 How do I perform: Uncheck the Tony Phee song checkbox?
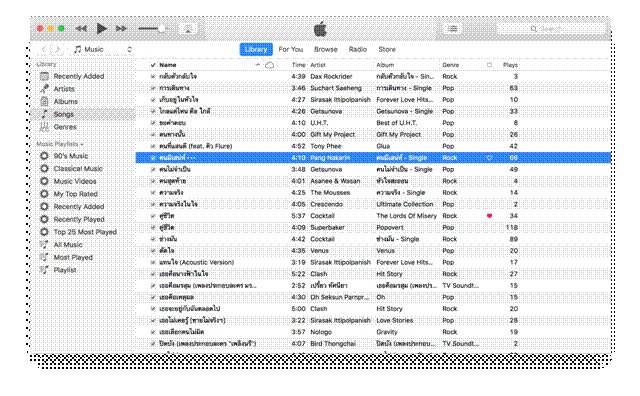click(x=153, y=146)
